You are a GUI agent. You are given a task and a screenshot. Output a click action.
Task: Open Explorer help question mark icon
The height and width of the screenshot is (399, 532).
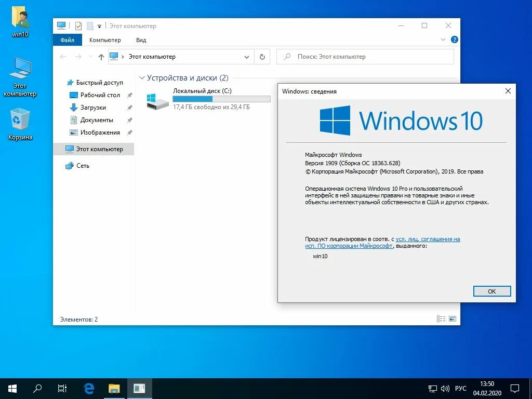454,39
